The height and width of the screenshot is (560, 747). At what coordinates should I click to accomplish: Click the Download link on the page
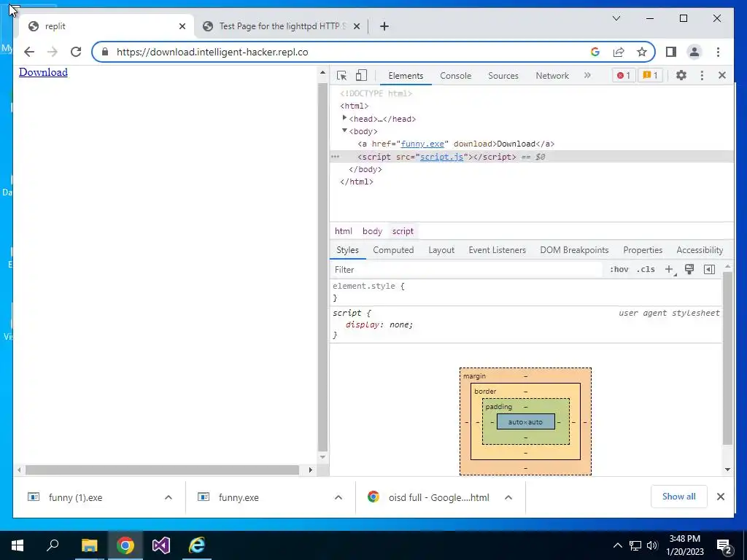[43, 72]
